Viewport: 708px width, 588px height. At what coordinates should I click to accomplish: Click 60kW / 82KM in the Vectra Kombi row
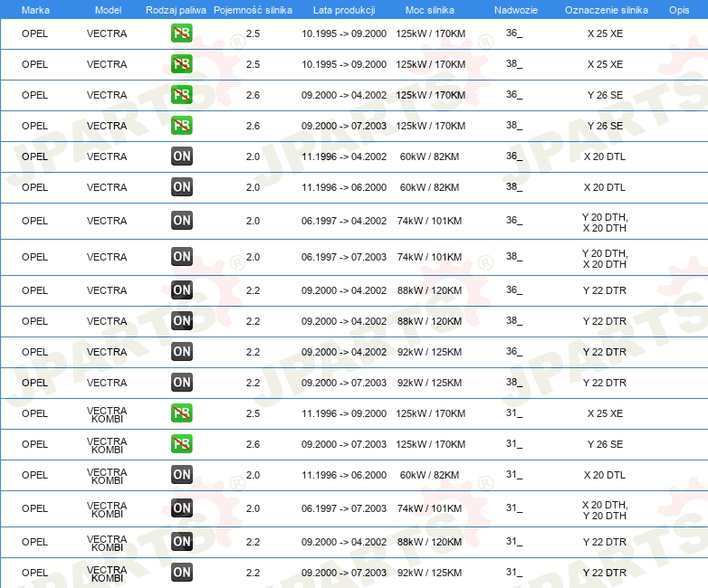429,475
